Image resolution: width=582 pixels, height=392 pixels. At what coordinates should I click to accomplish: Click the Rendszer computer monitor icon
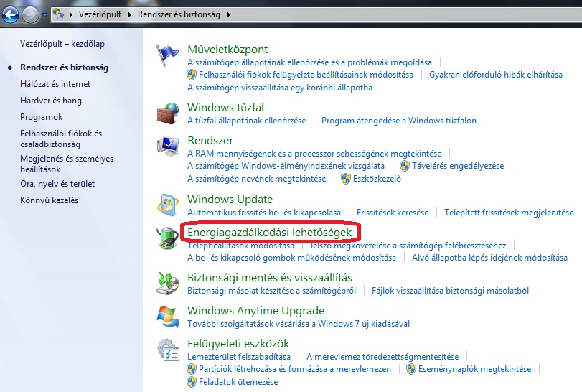[x=168, y=146]
